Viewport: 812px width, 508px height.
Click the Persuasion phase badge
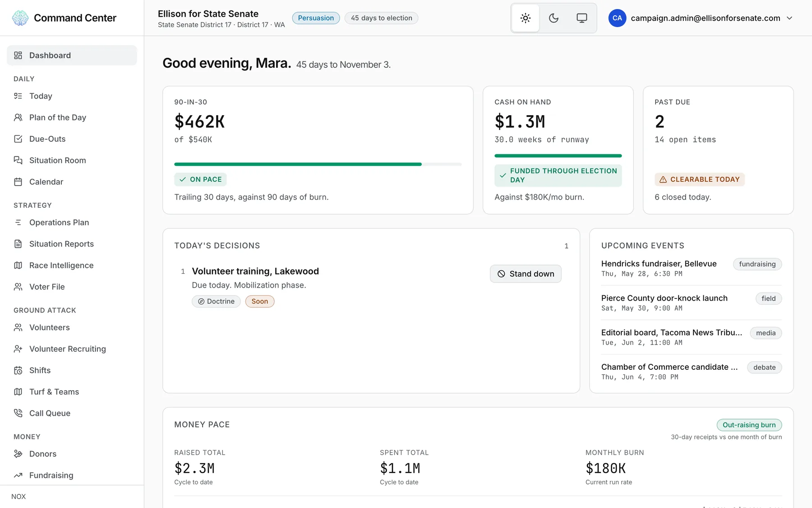click(x=316, y=18)
